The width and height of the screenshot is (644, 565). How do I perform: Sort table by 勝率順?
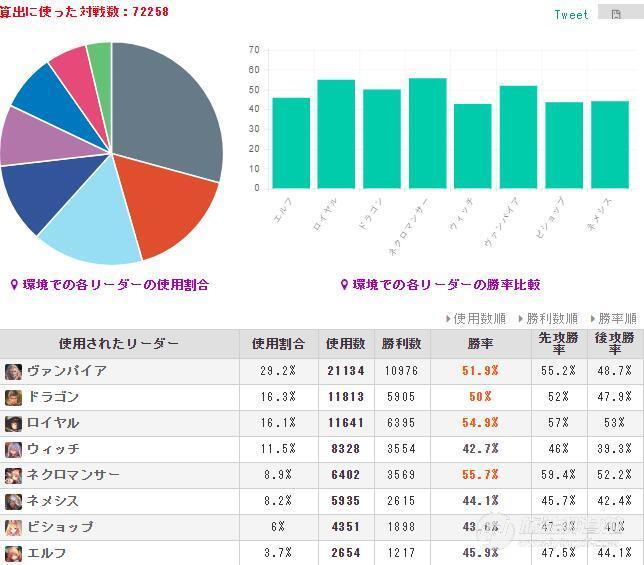tap(614, 318)
